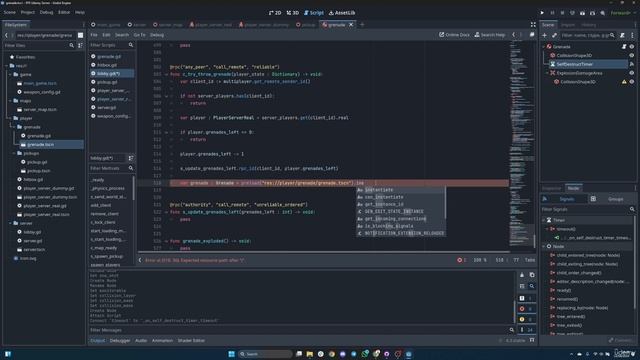Image resolution: width=640 pixels, height=360 pixels.
Task: Open the Groups section
Action: [611, 199]
